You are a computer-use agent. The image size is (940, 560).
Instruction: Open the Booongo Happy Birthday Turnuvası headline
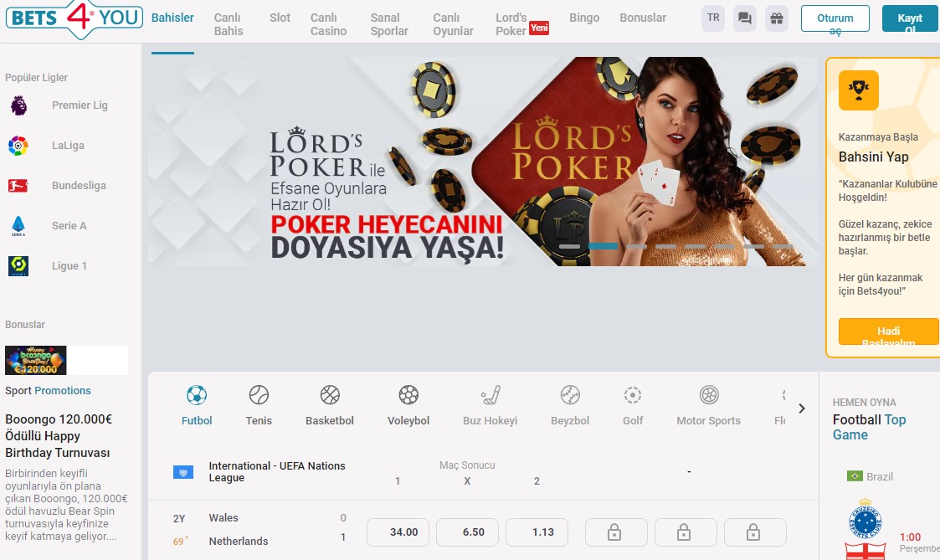click(x=58, y=436)
